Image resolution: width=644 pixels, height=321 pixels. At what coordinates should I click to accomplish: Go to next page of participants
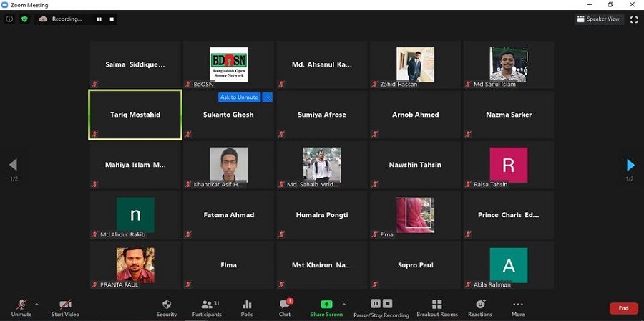(x=630, y=166)
